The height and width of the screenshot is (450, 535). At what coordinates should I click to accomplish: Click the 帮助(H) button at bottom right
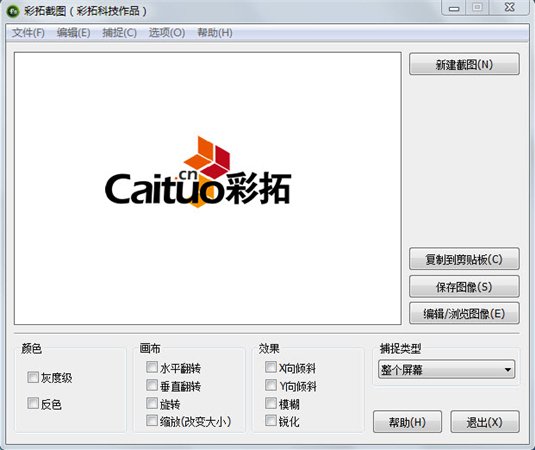[407, 422]
